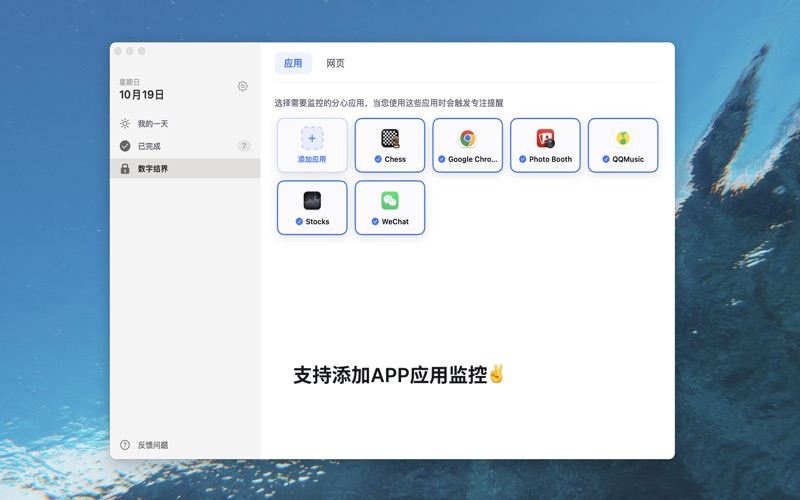Select the 应用 tab
Screen dimensions: 800x500
point(293,64)
